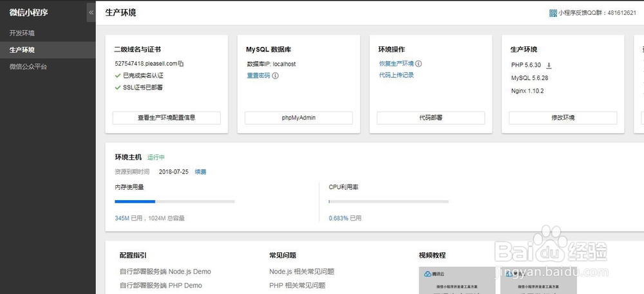Open Node.js 相关常见问题 link
Screen dimensions: 644x294
302,271
